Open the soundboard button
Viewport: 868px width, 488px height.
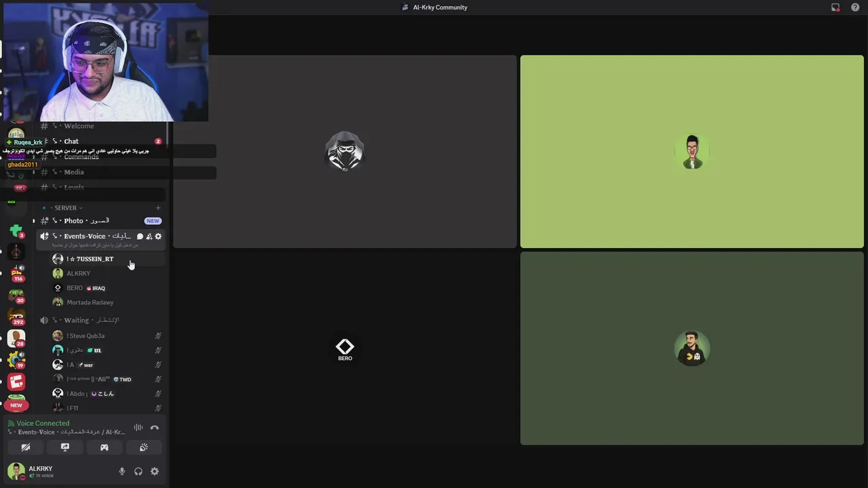tap(144, 447)
